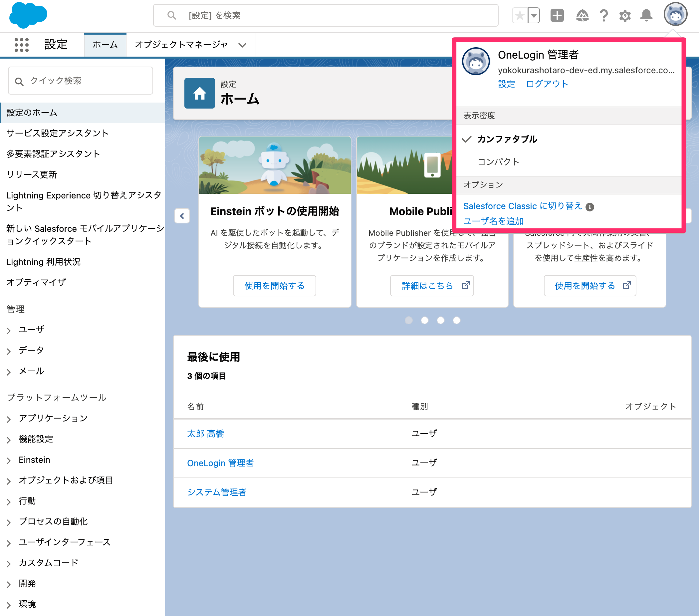Click the 種別 column header

pos(419,407)
